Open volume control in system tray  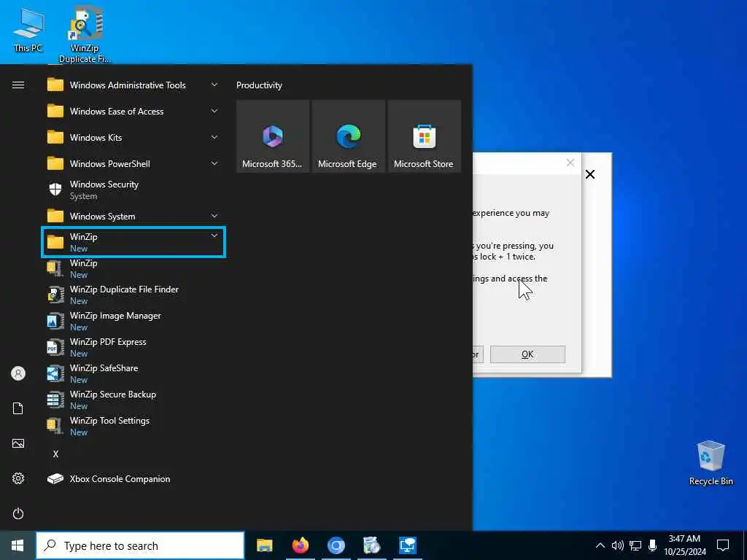[x=617, y=545]
